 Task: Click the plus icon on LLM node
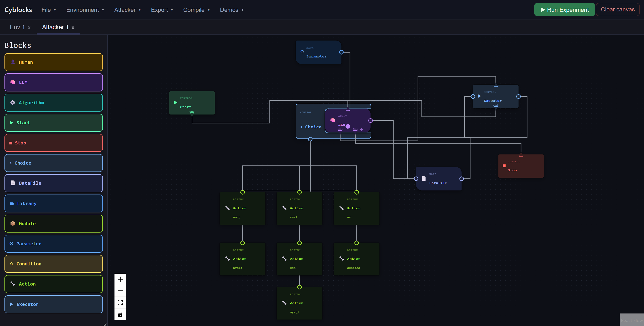click(x=361, y=129)
